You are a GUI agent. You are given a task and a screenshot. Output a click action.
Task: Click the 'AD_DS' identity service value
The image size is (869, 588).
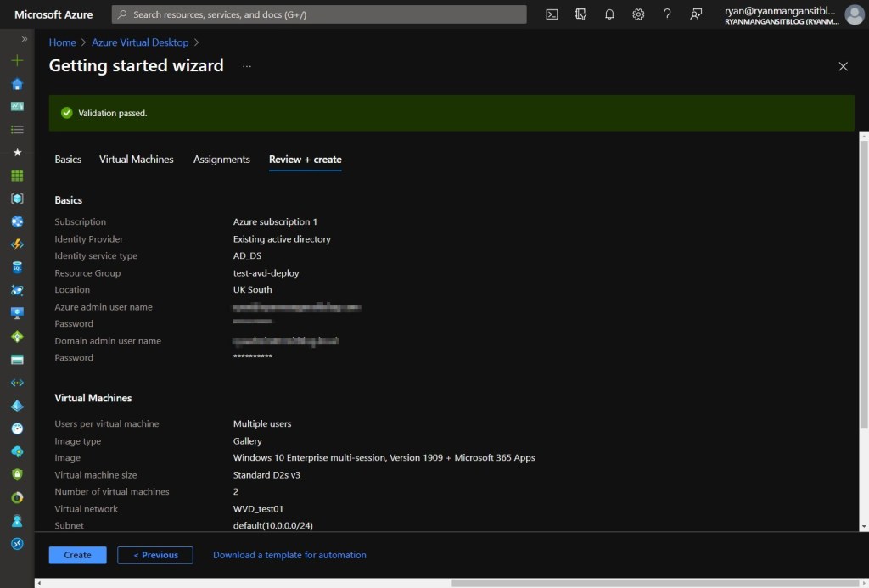pos(247,256)
